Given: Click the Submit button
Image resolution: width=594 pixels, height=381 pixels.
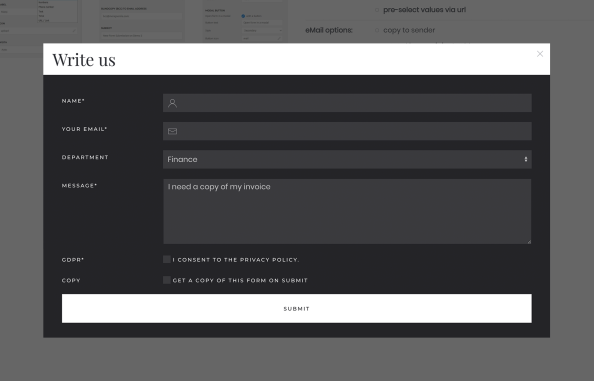Looking at the screenshot, I should click(297, 309).
